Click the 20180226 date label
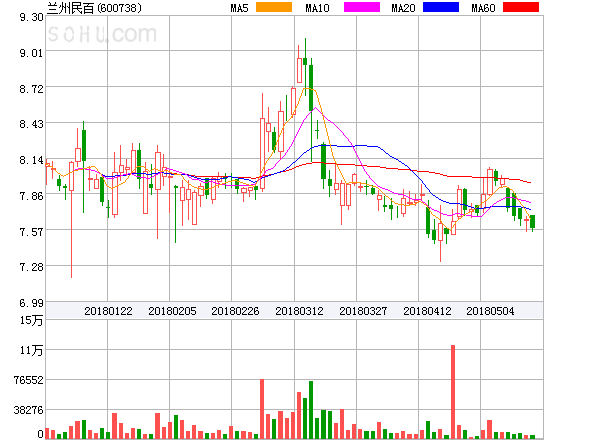Image resolution: width=600 pixels, height=440 pixels. 235,311
